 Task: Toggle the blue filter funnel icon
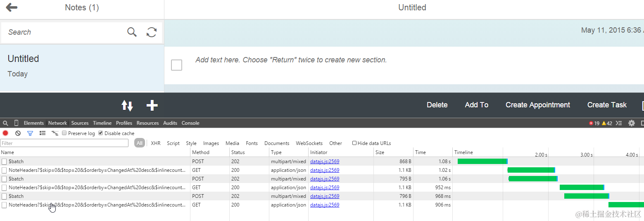click(30, 133)
